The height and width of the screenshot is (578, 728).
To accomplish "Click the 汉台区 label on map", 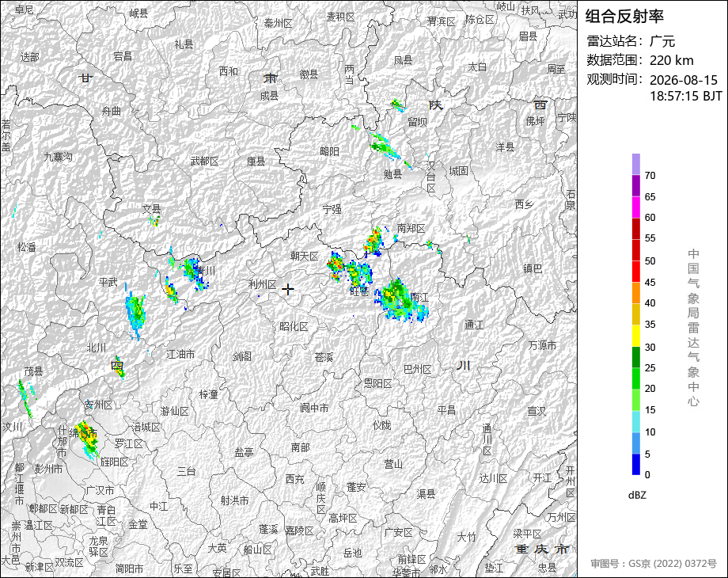I will click(x=431, y=177).
